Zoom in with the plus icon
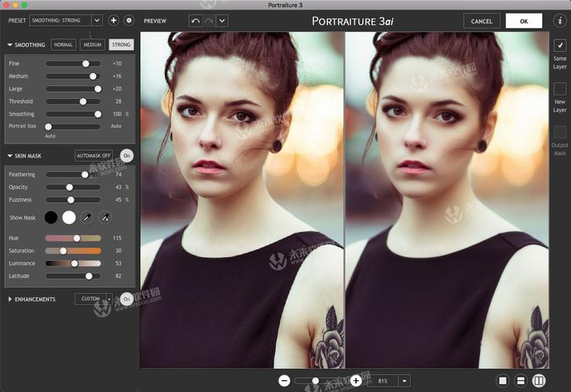Screen dimensions: 571x392 pyautogui.click(x=356, y=381)
